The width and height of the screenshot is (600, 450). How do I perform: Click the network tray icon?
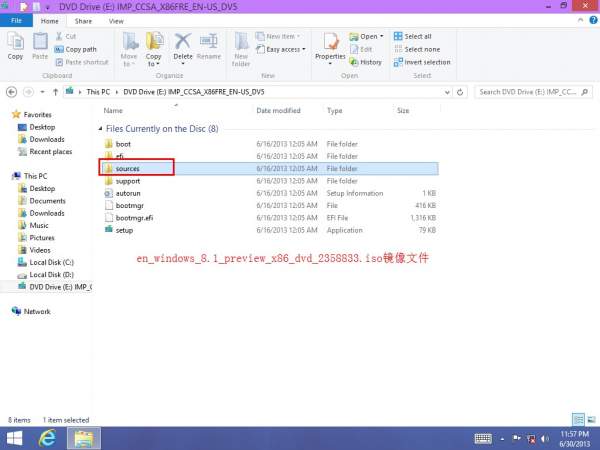531,439
